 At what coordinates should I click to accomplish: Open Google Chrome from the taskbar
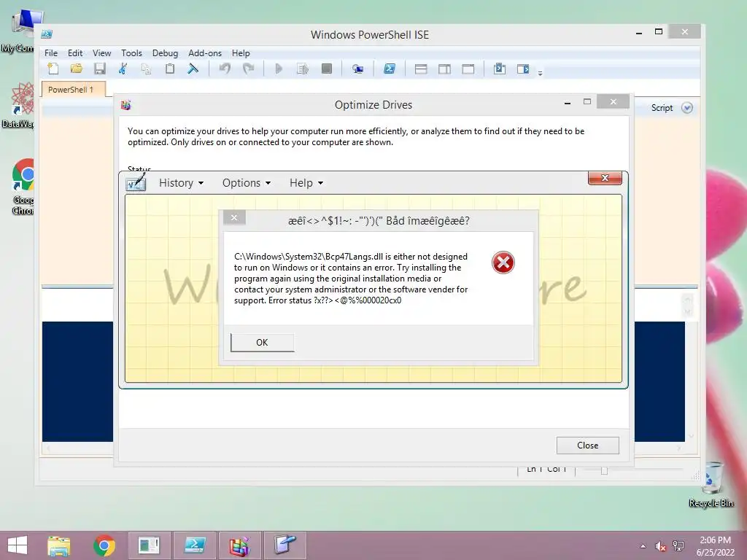tap(104, 545)
